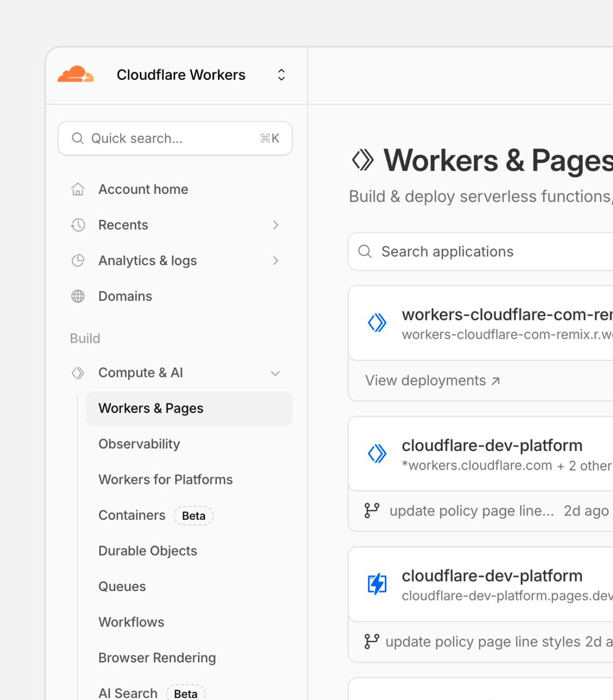Click the Account home house icon

(x=78, y=189)
